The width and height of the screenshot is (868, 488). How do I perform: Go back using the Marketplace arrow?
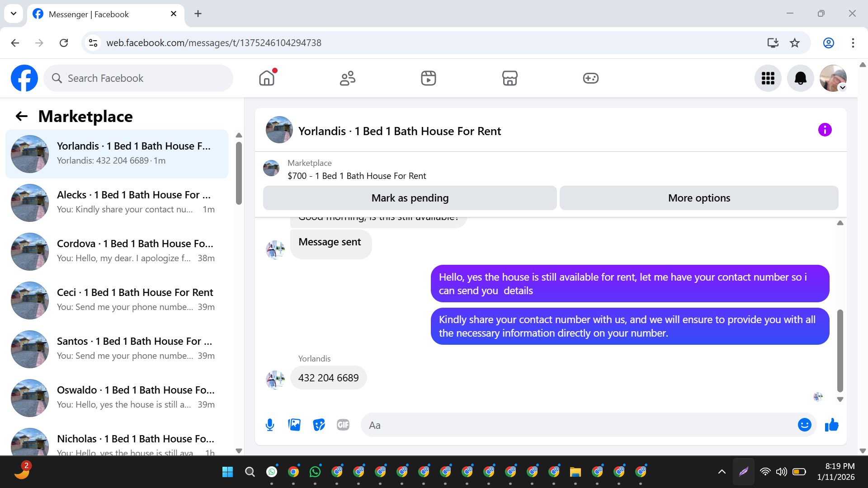point(22,117)
